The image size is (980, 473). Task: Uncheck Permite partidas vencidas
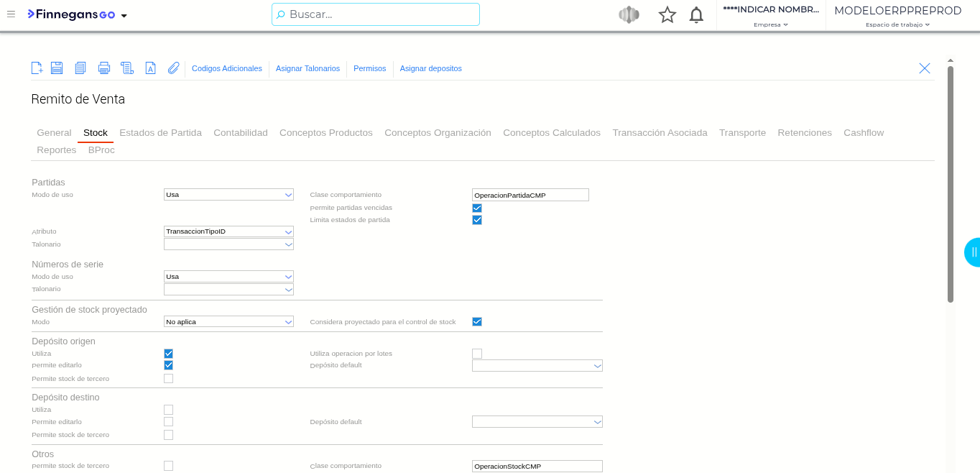477,208
